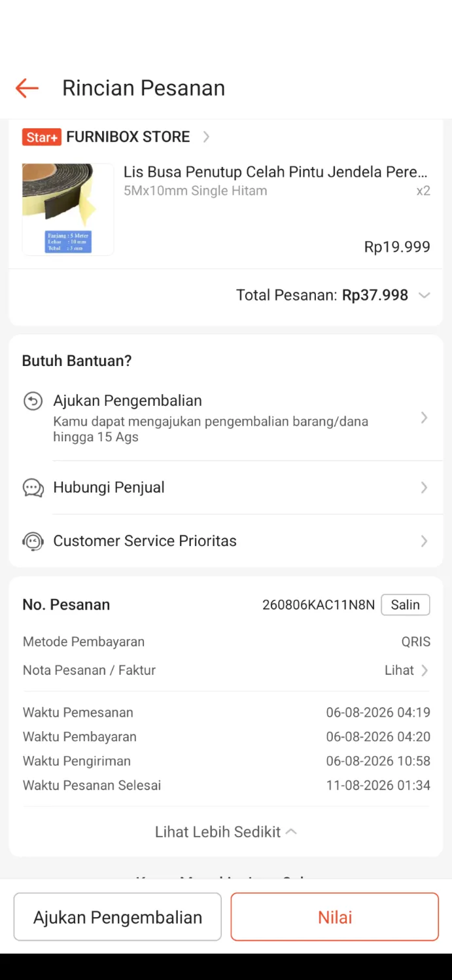The height and width of the screenshot is (980, 452).
Task: Tap the chevron on the Ajukan Pengembalian row
Action: coord(424,418)
